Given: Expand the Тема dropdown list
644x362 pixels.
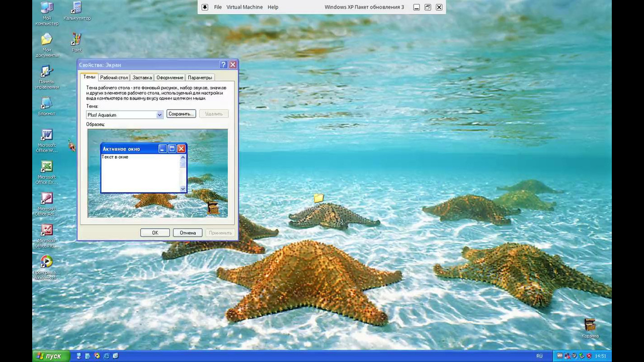Looking at the screenshot, I should pyautogui.click(x=159, y=115).
